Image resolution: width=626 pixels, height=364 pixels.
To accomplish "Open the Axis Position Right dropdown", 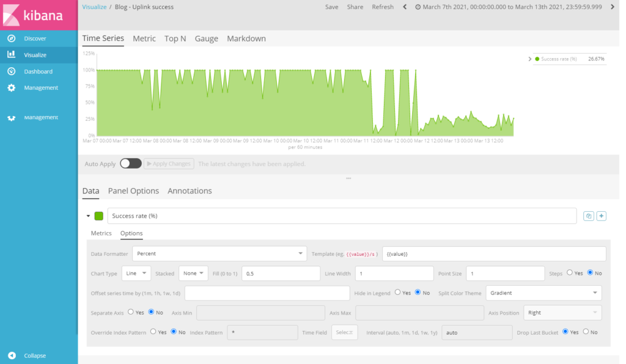I will click(562, 313).
